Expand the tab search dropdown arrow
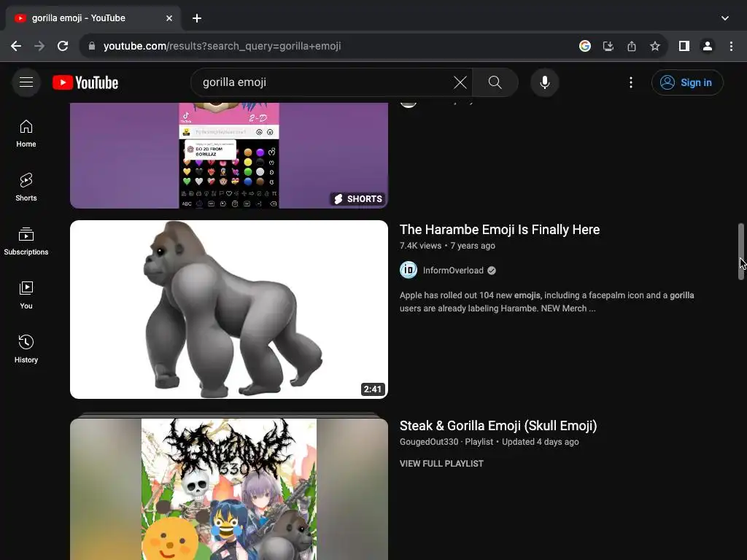 [x=724, y=18]
